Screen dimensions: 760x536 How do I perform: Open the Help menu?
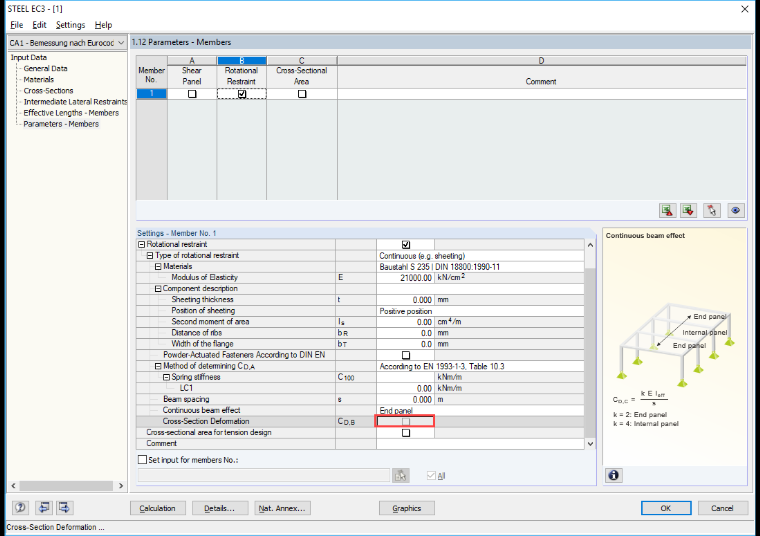103,25
